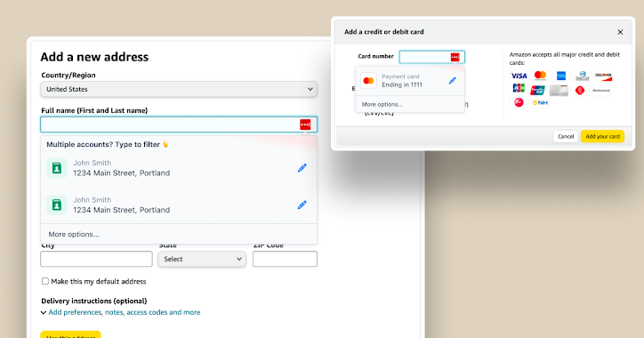This screenshot has width=644, height=338.
Task: Click the green contact icon of first John Smith entry
Action: [x=57, y=168]
